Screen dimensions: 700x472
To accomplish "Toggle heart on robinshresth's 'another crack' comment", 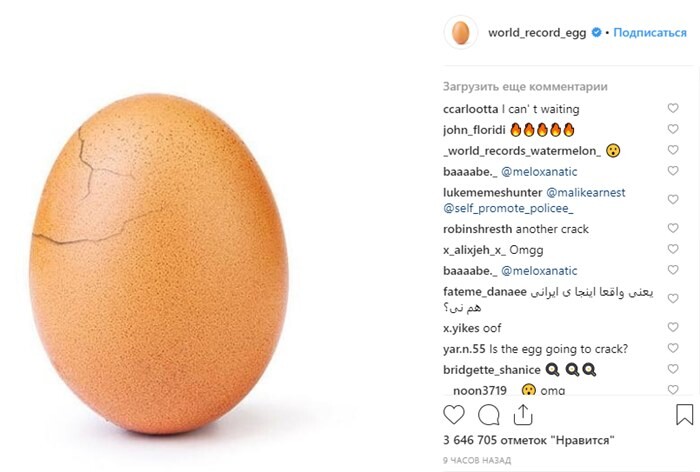I will (673, 228).
